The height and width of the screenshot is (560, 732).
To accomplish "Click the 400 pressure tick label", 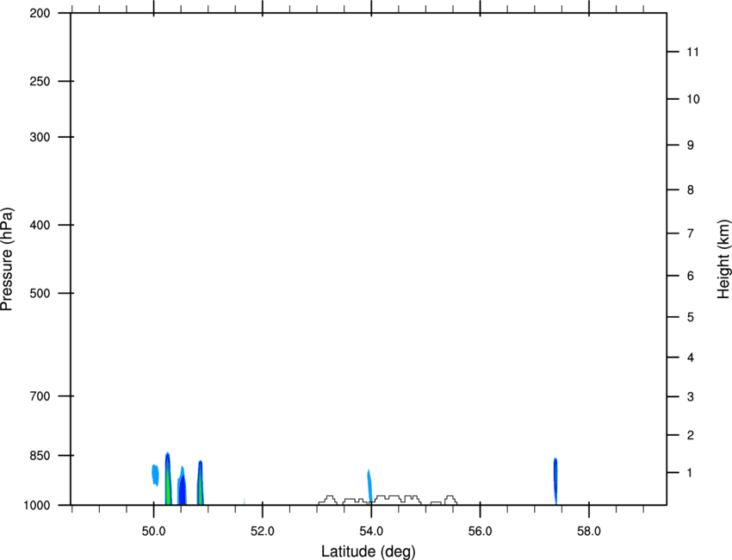I will coord(40,225).
